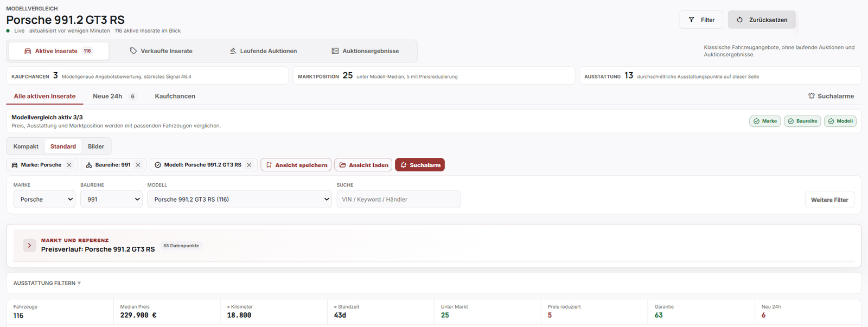The image size is (868, 327).
Task: Switch to Bilder view mode
Action: point(96,146)
